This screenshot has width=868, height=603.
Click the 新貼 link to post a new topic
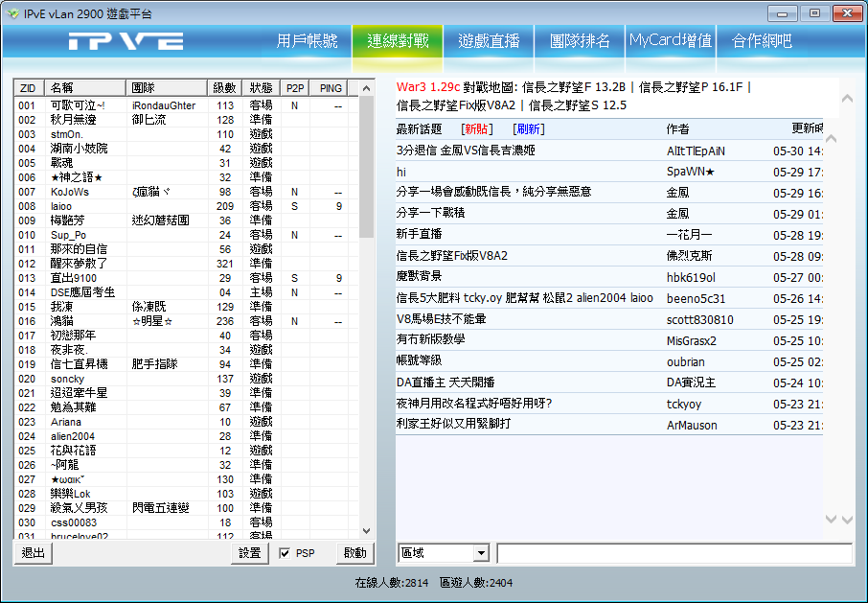click(x=476, y=128)
